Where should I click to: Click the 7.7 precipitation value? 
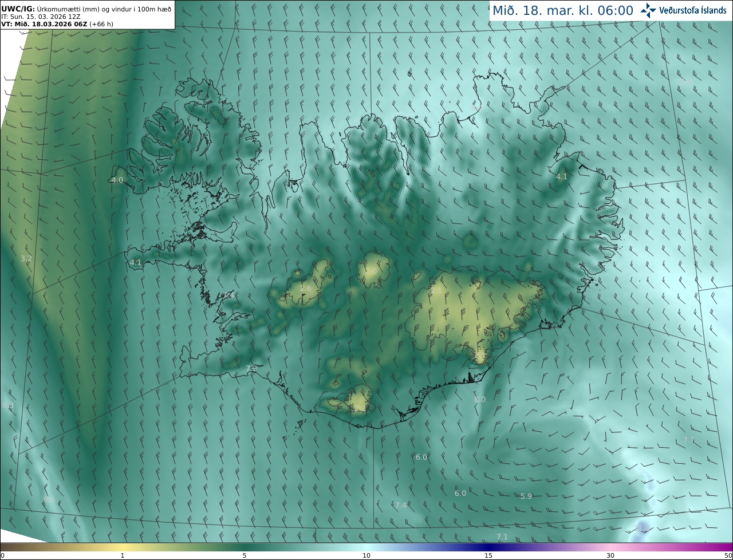tap(689, 440)
